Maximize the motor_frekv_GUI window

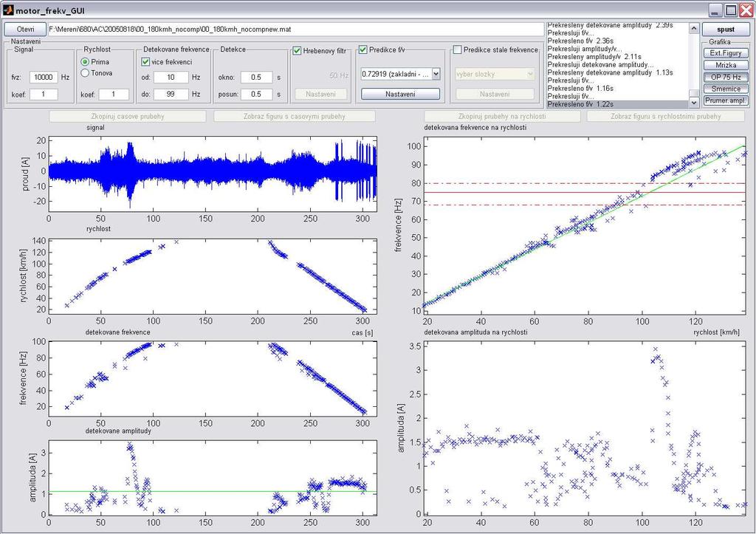click(730, 10)
